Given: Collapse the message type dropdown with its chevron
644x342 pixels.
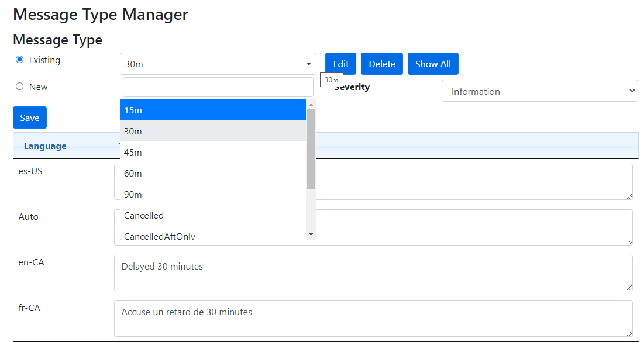Looking at the screenshot, I should pyautogui.click(x=308, y=63).
